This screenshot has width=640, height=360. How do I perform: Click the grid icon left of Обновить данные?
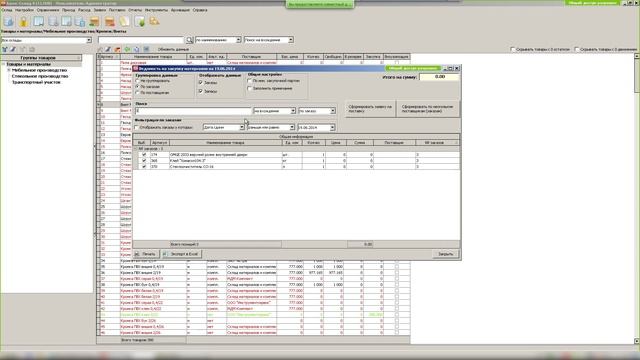tap(146, 49)
